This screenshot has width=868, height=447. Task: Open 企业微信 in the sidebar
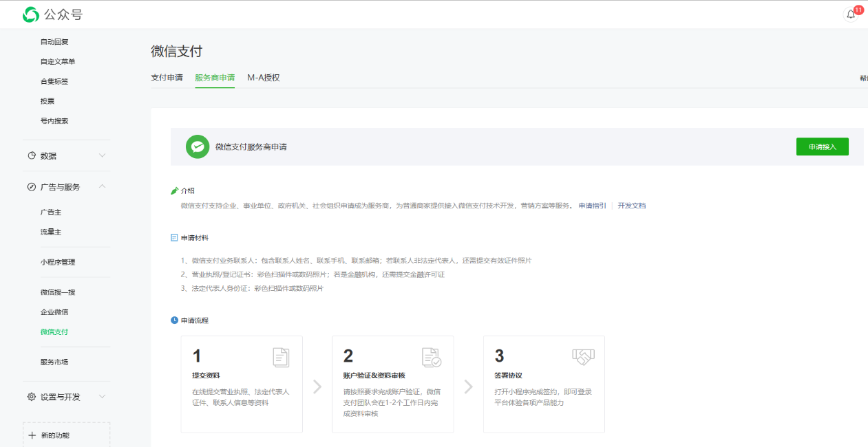[x=54, y=312]
